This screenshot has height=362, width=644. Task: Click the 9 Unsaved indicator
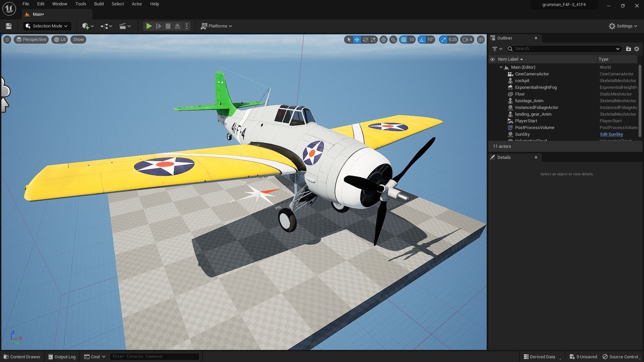583,357
